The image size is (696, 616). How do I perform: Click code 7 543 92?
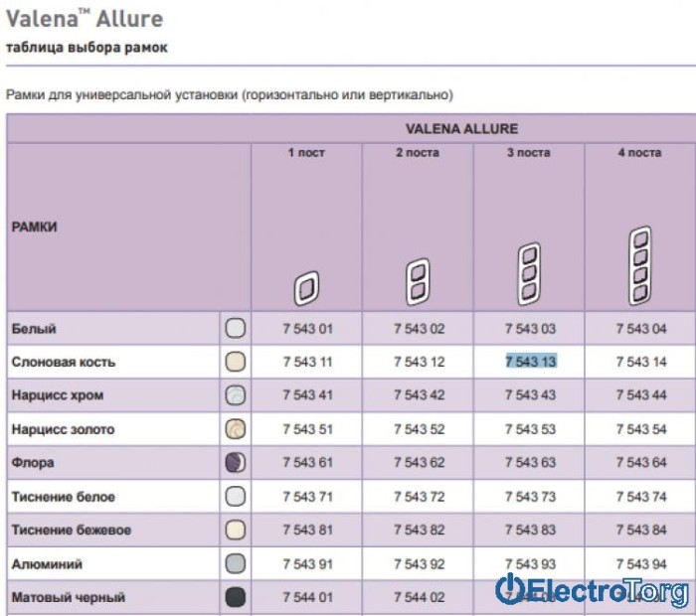[x=419, y=563]
